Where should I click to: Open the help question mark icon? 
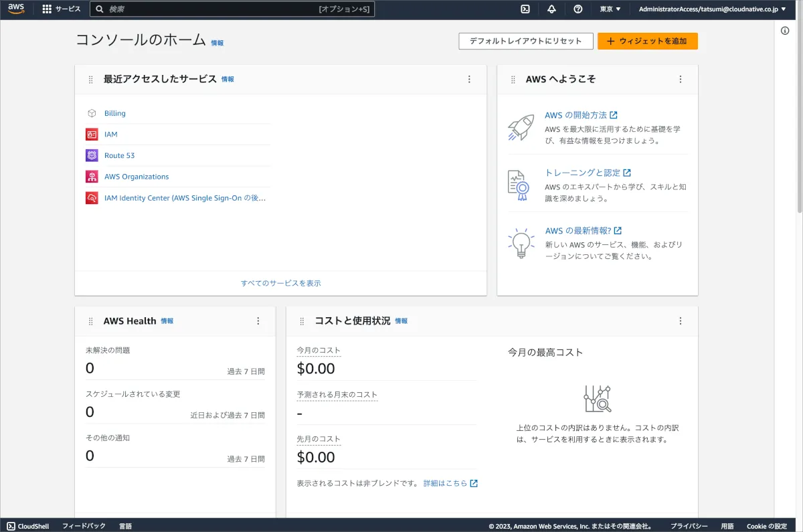[578, 9]
